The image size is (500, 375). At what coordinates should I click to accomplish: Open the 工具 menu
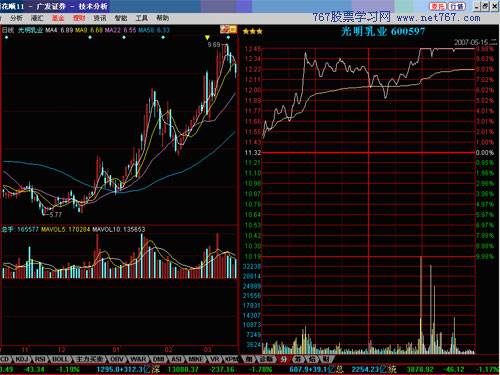(x=141, y=18)
